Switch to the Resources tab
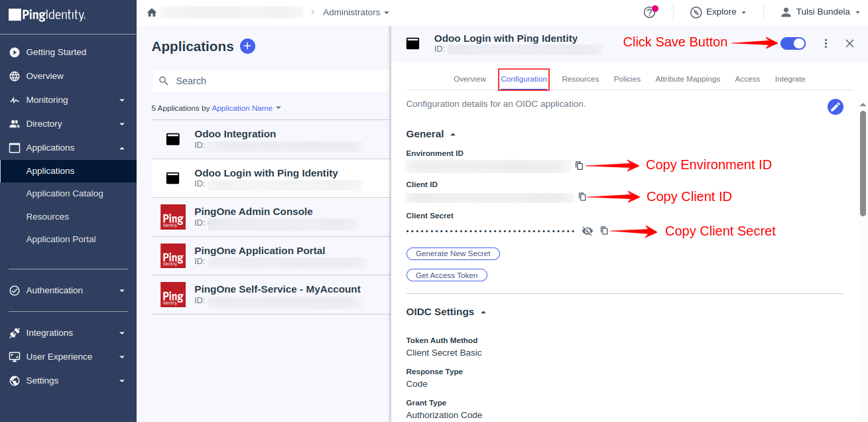Screen dimensions: 868x422 [x=580, y=79]
